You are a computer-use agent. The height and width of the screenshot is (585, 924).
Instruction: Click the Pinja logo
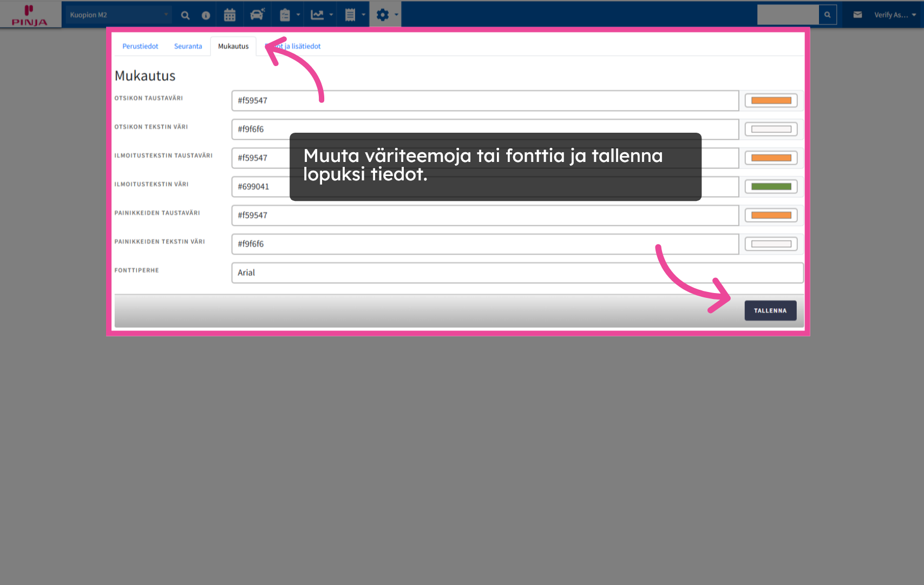pyautogui.click(x=29, y=15)
